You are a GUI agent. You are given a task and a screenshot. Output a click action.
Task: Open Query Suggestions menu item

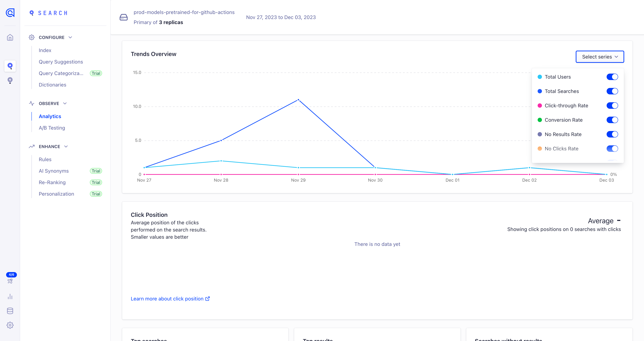coord(61,62)
